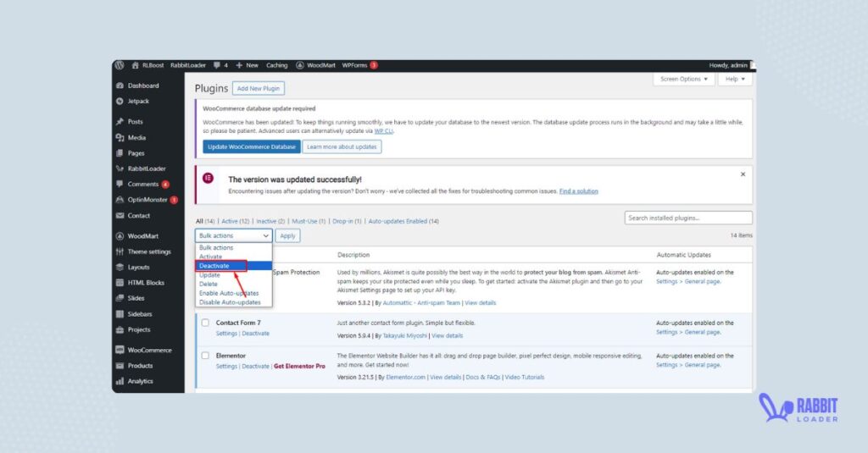Choose Deactivate in bulk actions list

pos(234,266)
